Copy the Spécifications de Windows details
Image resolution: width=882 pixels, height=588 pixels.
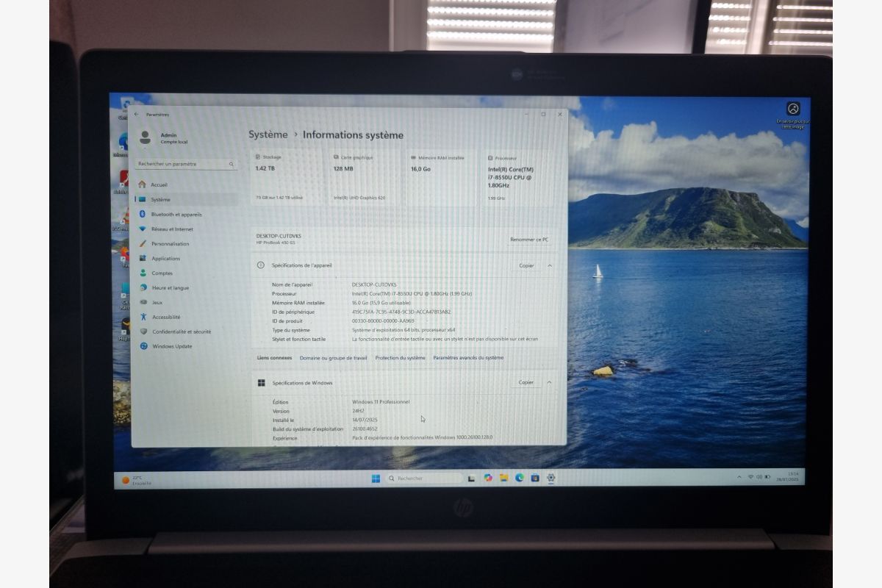(x=526, y=382)
